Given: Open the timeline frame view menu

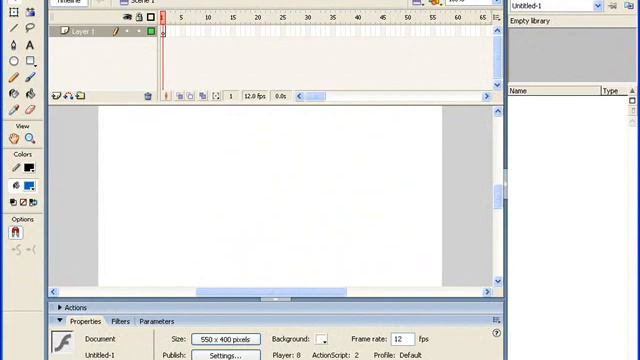Looking at the screenshot, I should pyautogui.click(x=496, y=17).
